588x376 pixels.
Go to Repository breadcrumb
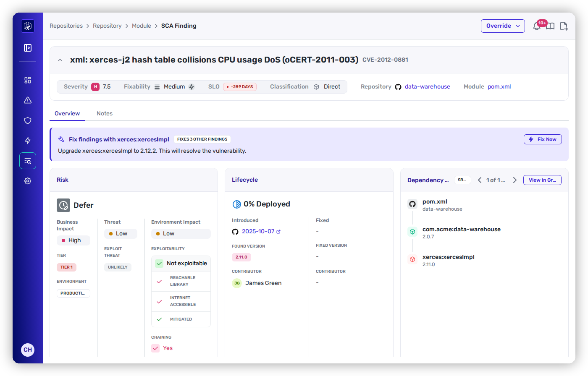[107, 26]
